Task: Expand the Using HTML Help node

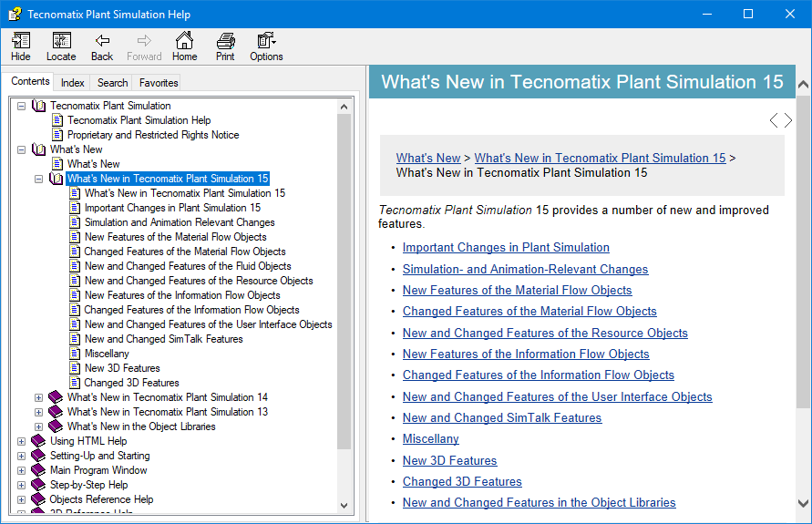Action: pyautogui.click(x=21, y=441)
